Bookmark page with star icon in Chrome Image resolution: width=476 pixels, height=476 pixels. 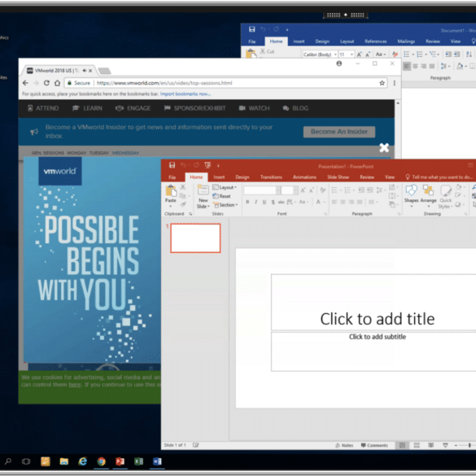coord(382,83)
